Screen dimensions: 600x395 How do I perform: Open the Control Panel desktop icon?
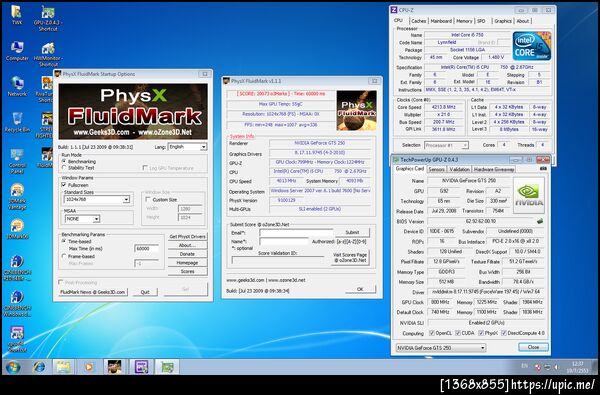pyautogui.click(x=17, y=161)
